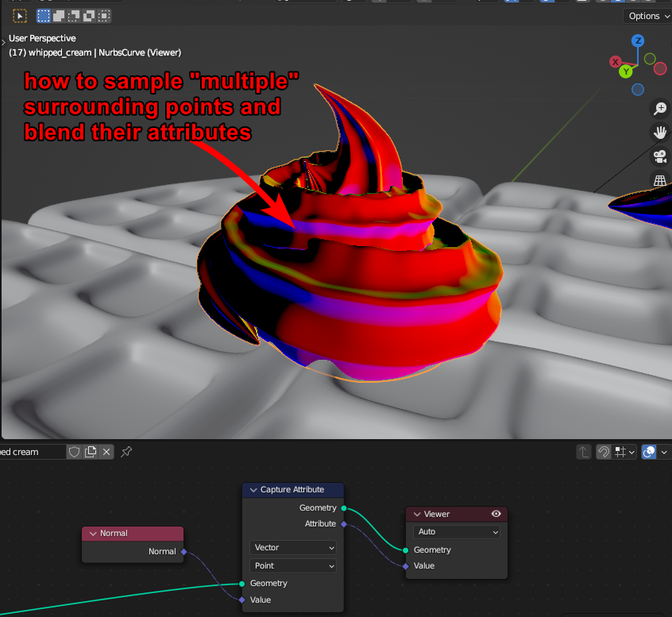Collapse the Viewer node

pos(417,515)
